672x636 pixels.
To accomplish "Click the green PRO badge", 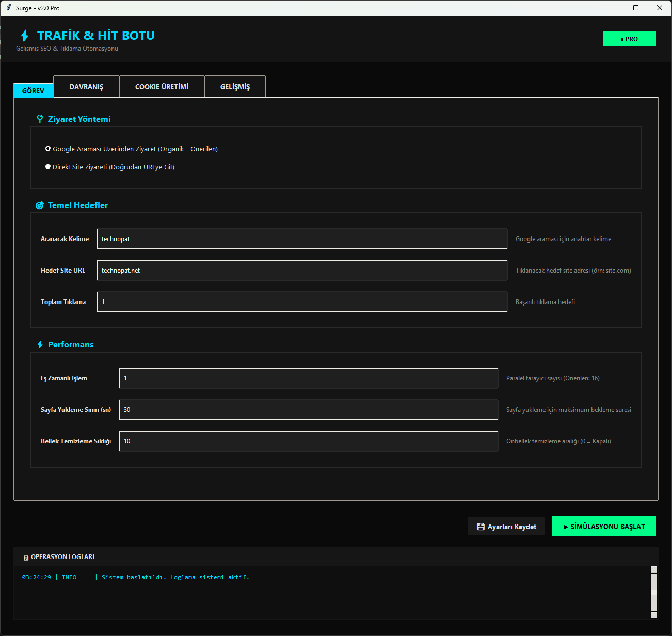I will point(629,39).
